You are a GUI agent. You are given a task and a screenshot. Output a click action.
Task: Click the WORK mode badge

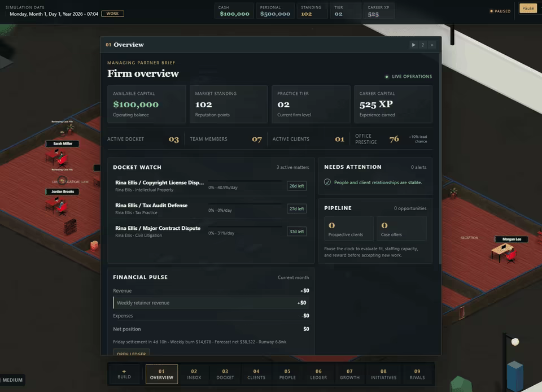click(x=112, y=14)
